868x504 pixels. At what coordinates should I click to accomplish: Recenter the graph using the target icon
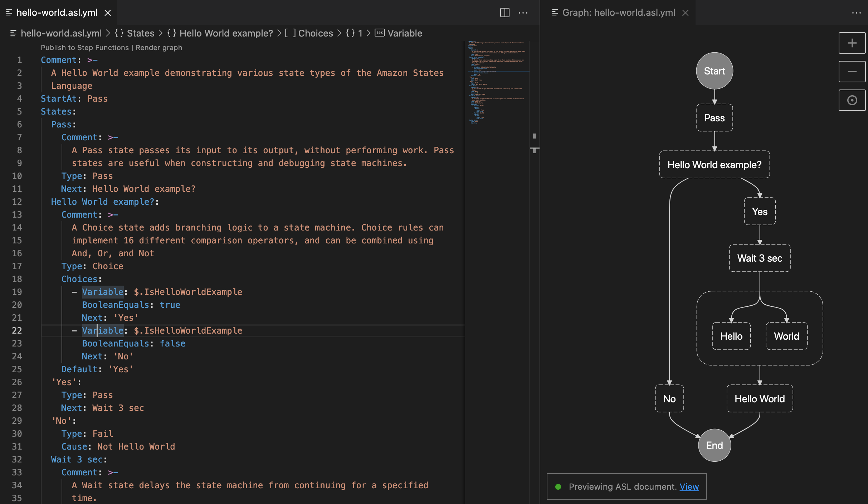[x=852, y=100]
